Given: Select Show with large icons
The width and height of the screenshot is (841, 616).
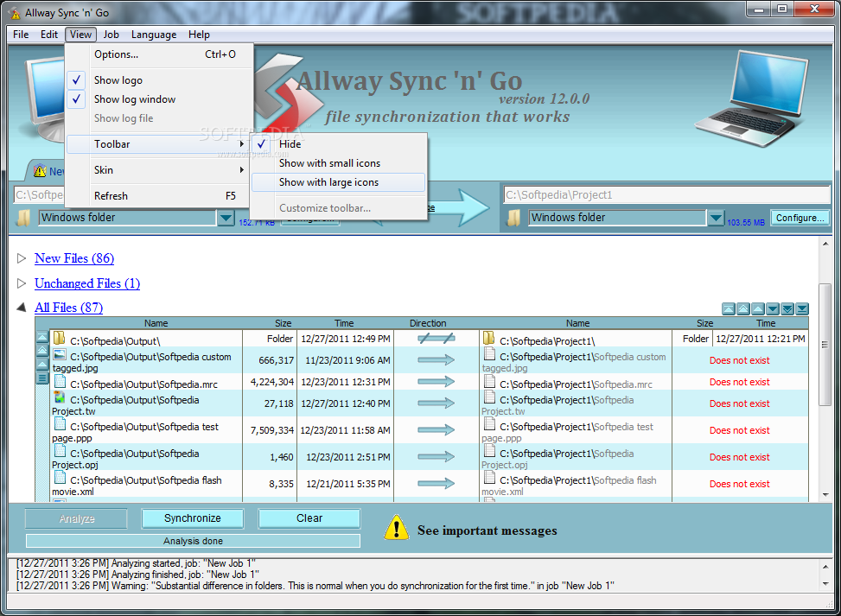Looking at the screenshot, I should (338, 182).
